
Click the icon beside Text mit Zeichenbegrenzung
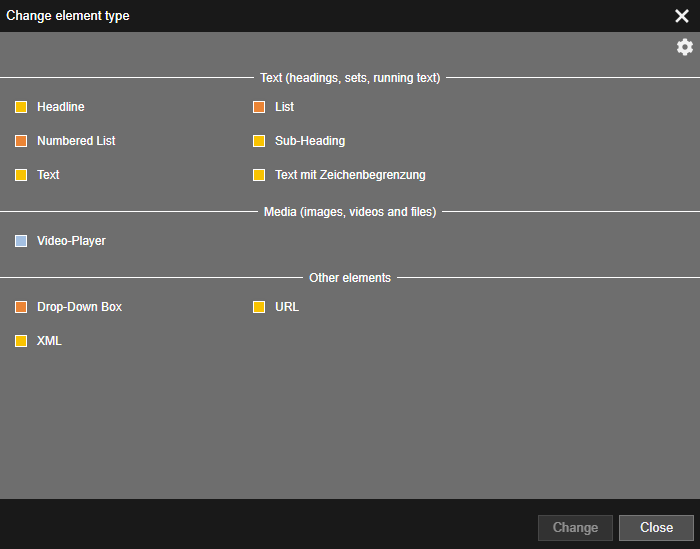259,175
